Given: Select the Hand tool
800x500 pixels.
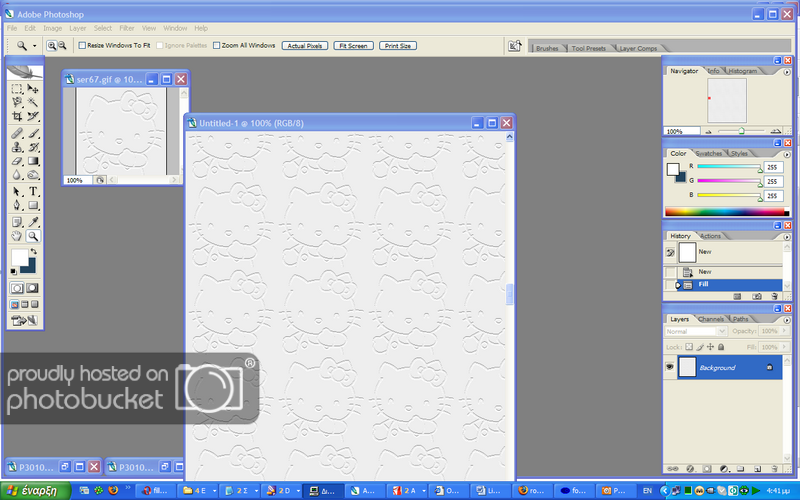Looking at the screenshot, I should 17,236.
